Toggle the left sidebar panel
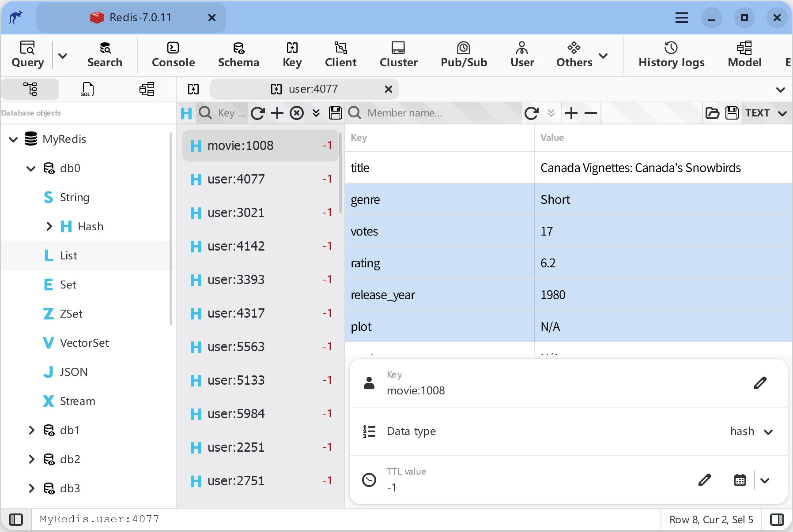Viewport: 793px width, 532px height. pos(16,520)
